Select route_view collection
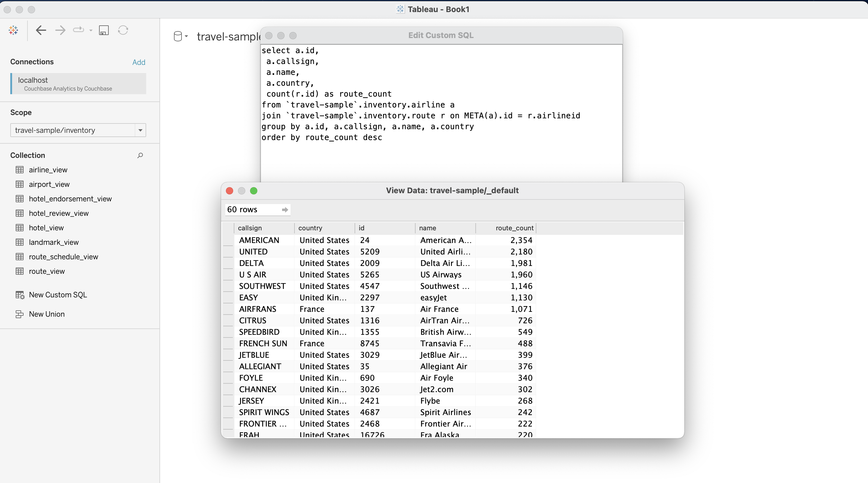Screen dimensions: 868x483 pyautogui.click(x=47, y=271)
